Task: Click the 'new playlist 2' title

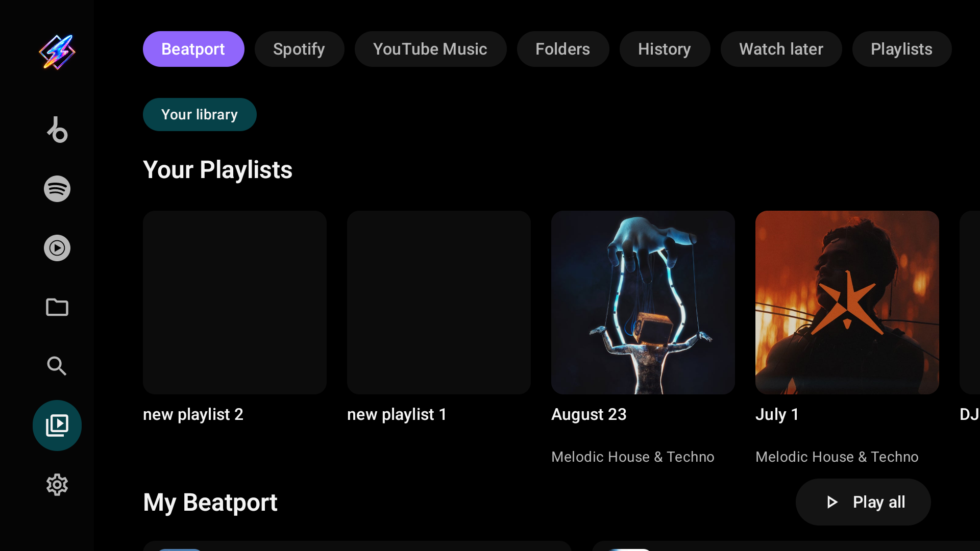Action: coord(193,414)
